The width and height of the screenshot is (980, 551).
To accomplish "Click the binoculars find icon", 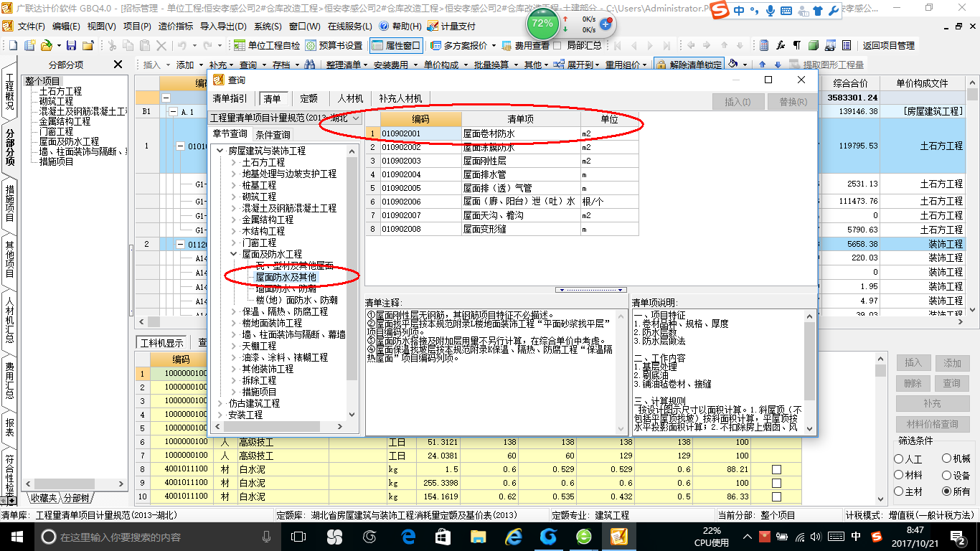I will pyautogui.click(x=309, y=65).
